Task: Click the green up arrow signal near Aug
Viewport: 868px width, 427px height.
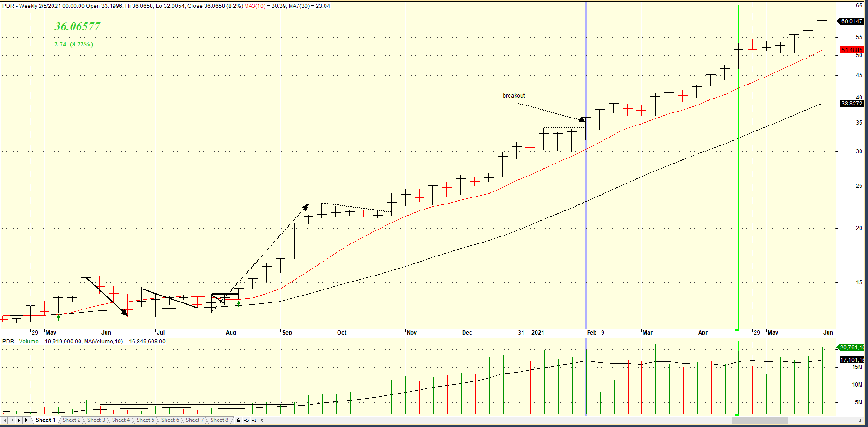Action: 239,304
